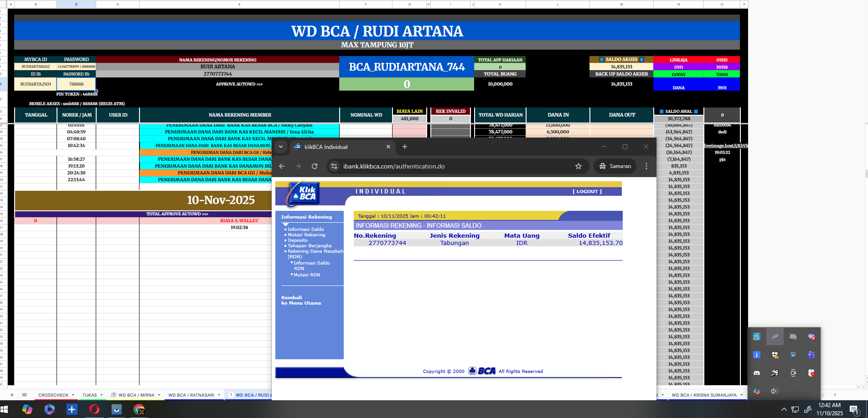The height and width of the screenshot is (418, 868).
Task: Click the volume speaker tray icon
Action: 775,391
